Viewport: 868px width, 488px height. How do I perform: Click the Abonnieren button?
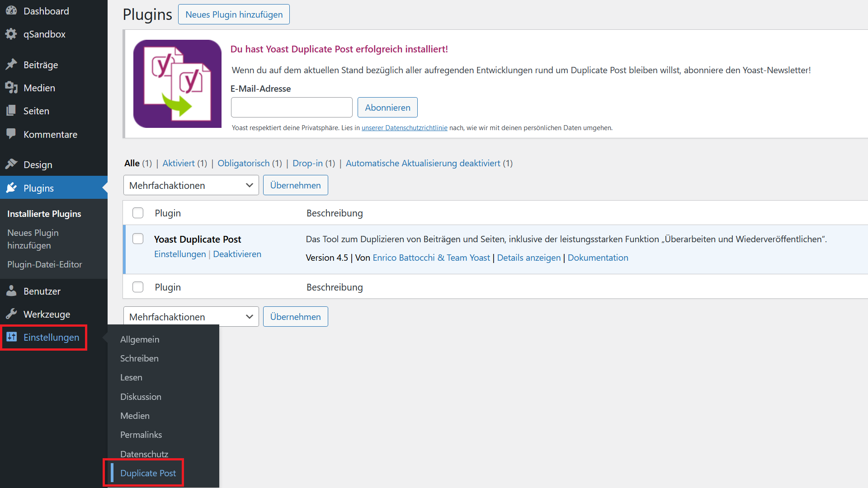(387, 108)
